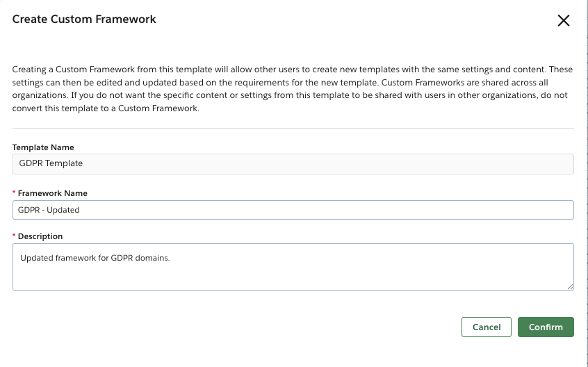Click the red asterisk beside Description

pyautogui.click(x=15, y=236)
